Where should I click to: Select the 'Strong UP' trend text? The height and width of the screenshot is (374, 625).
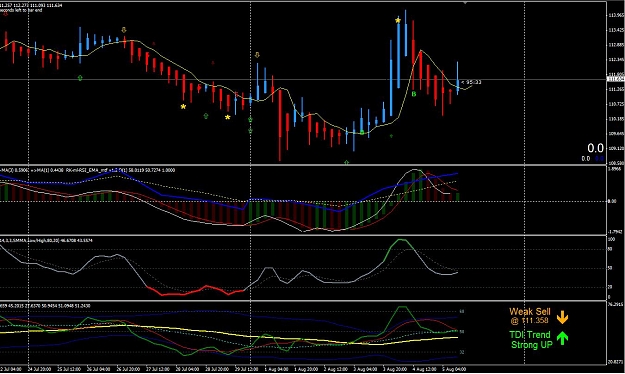pyautogui.click(x=531, y=344)
